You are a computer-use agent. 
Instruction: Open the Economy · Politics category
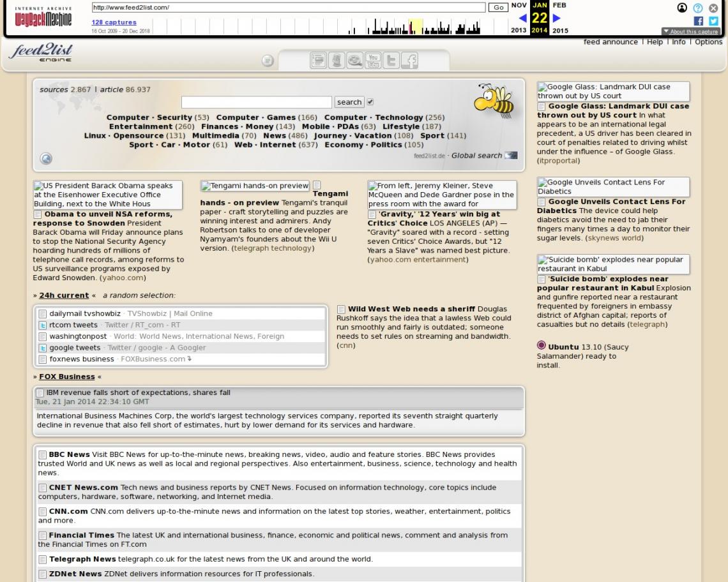[x=363, y=145]
